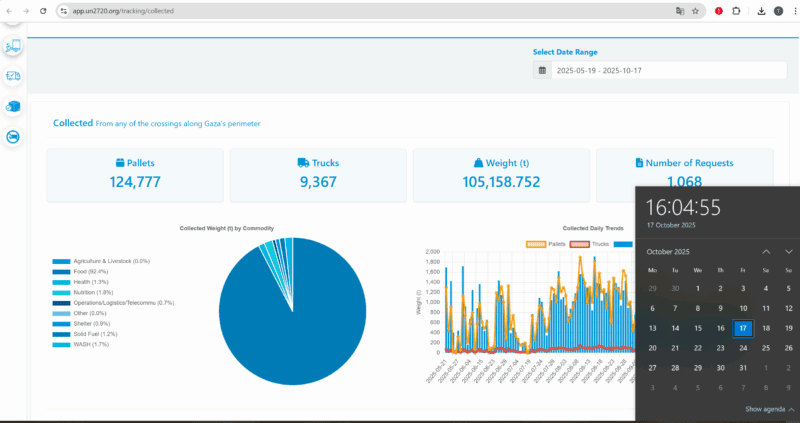Expand Show agenda in calendar flyout

click(770, 409)
